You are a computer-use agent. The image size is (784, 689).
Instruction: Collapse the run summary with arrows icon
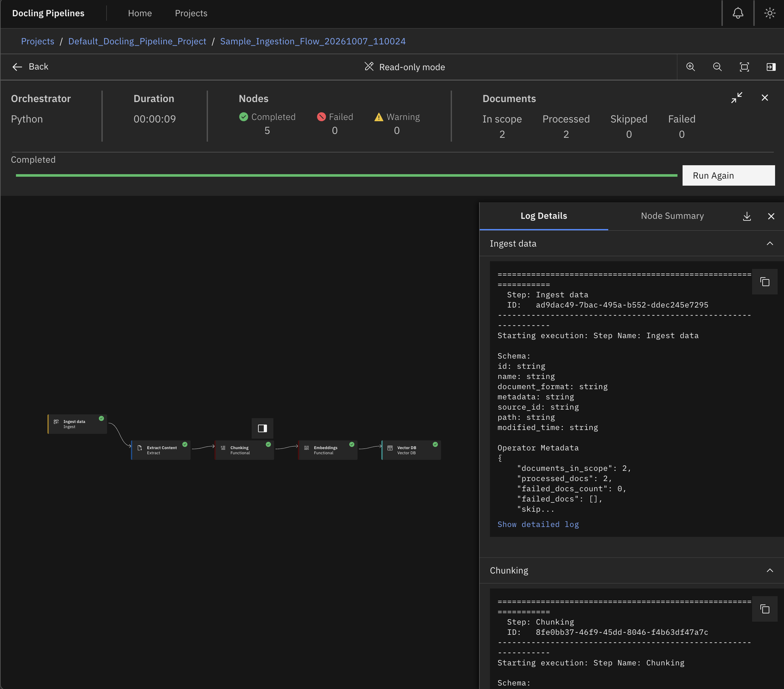click(736, 98)
